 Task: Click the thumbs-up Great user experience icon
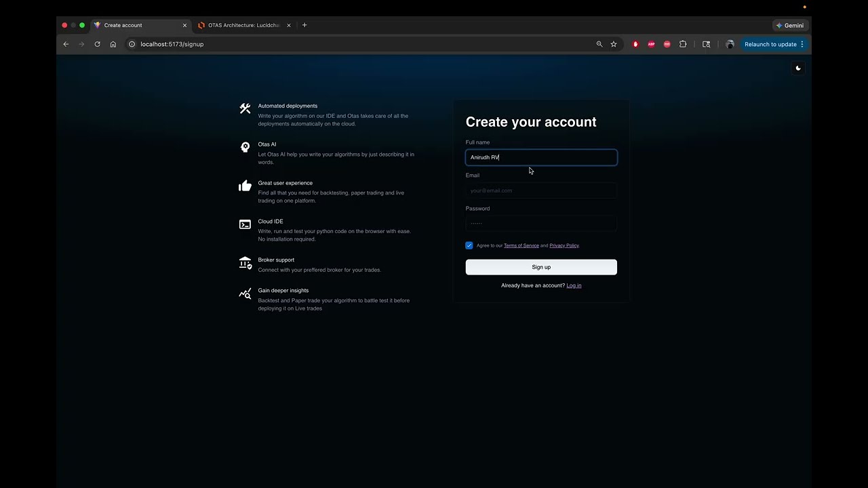(x=245, y=186)
